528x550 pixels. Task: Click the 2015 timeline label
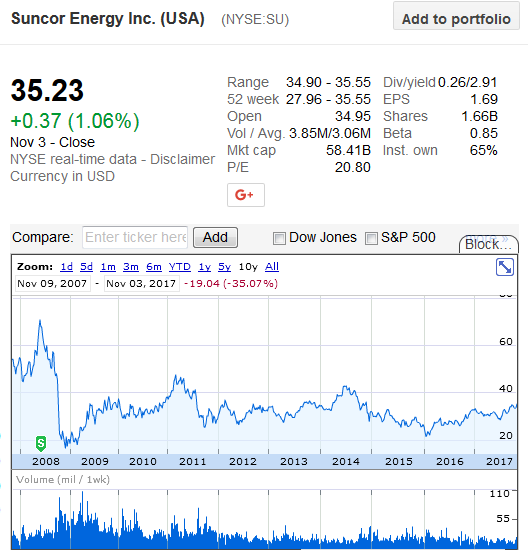pyautogui.click(x=399, y=462)
